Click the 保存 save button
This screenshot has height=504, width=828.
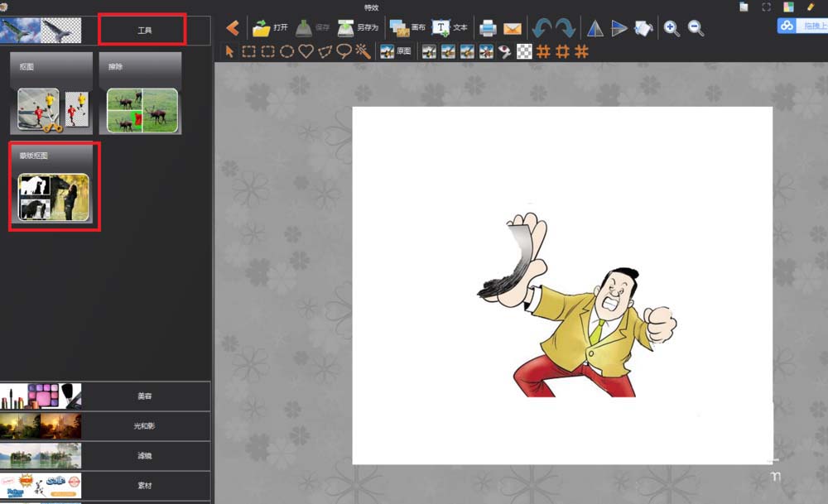pyautogui.click(x=312, y=27)
